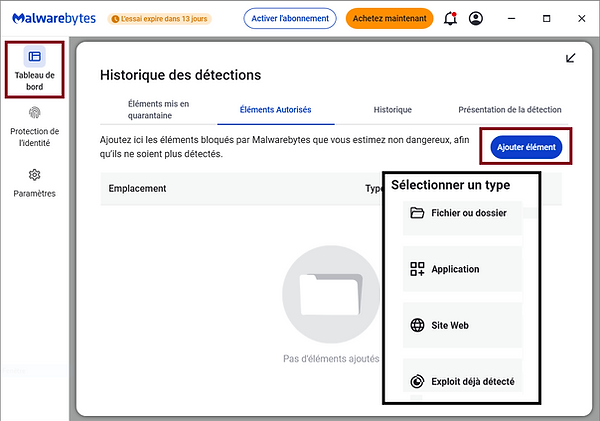The height and width of the screenshot is (421, 600).
Task: Click the Activer l'abonnement button
Action: [290, 18]
